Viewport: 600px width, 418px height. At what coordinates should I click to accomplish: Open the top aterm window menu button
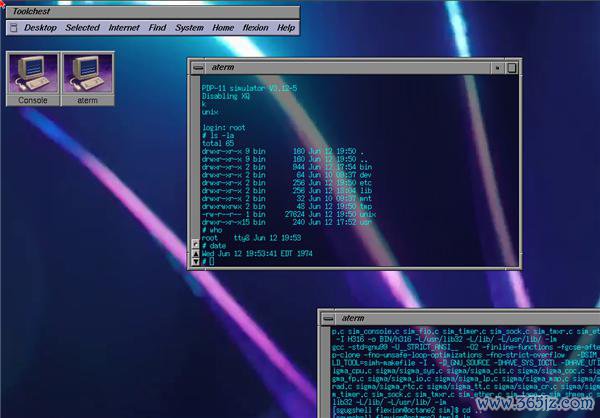tap(198, 67)
